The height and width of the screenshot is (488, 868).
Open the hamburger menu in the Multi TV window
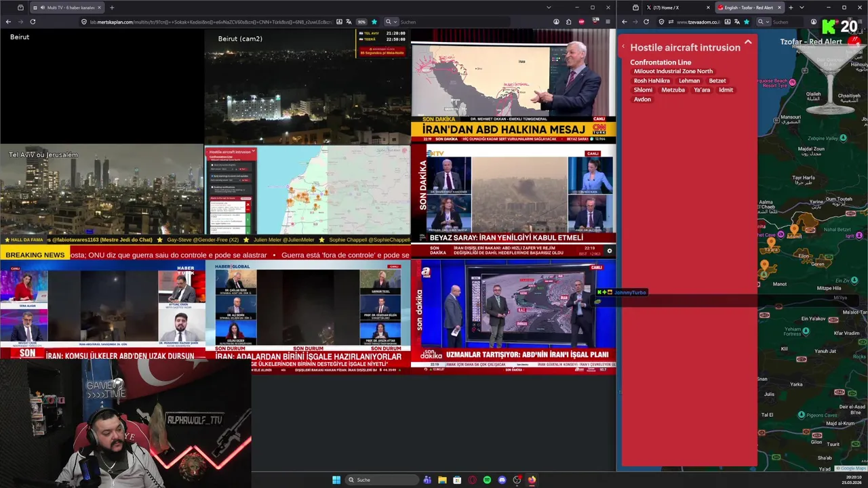point(607,22)
